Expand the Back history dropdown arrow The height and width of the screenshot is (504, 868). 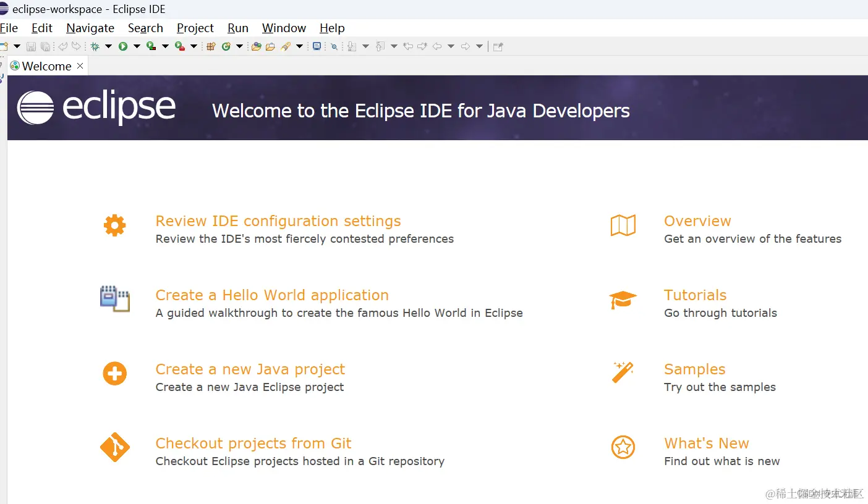(x=451, y=46)
